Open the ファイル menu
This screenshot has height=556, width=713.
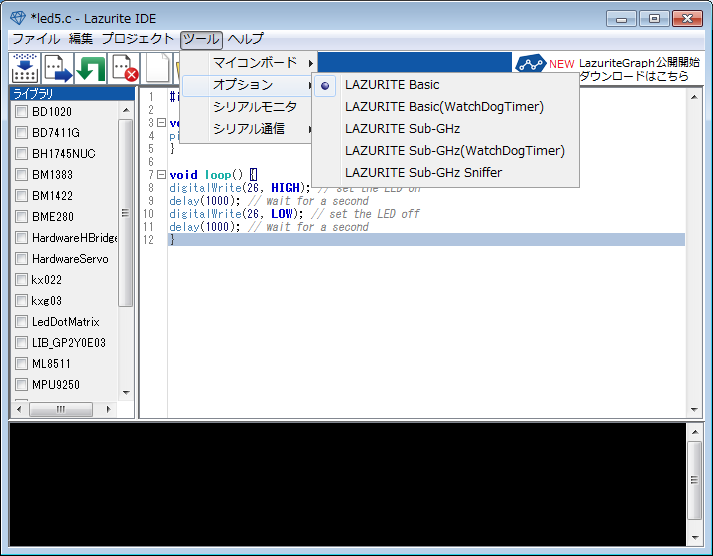(x=36, y=39)
